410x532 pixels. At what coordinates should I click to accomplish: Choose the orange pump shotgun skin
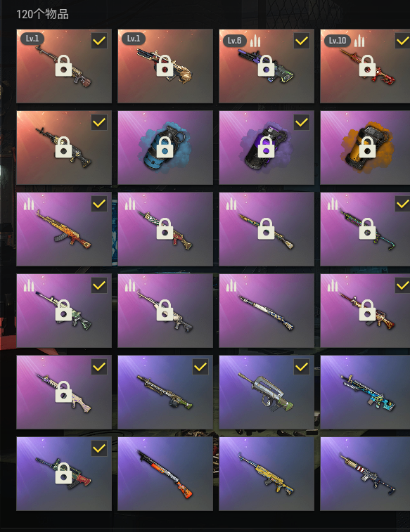pos(165,474)
